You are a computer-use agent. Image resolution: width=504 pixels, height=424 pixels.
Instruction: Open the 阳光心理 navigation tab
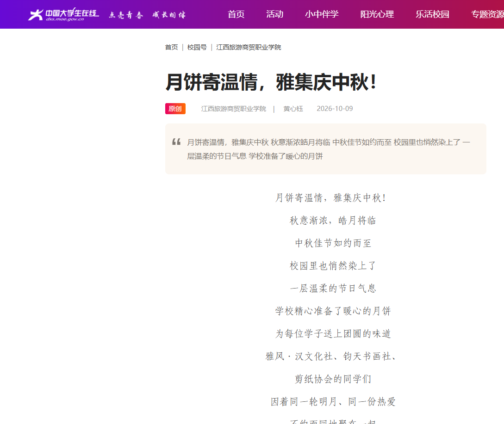(x=377, y=14)
